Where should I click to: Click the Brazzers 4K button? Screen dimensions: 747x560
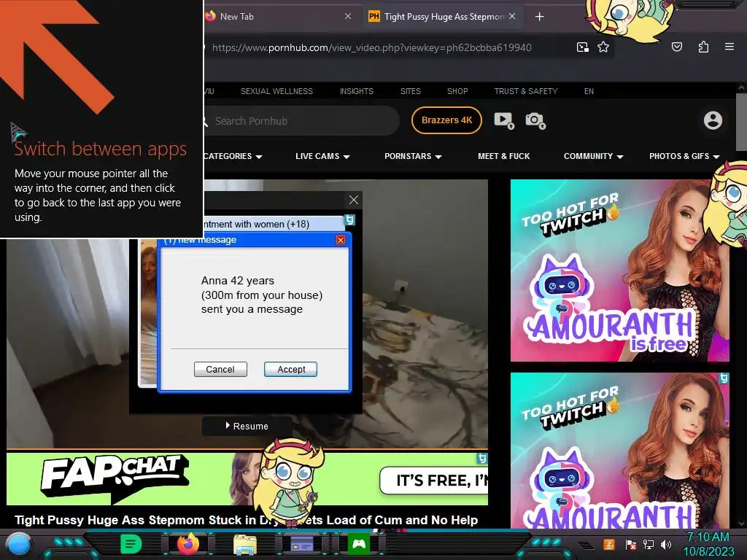pyautogui.click(x=447, y=120)
